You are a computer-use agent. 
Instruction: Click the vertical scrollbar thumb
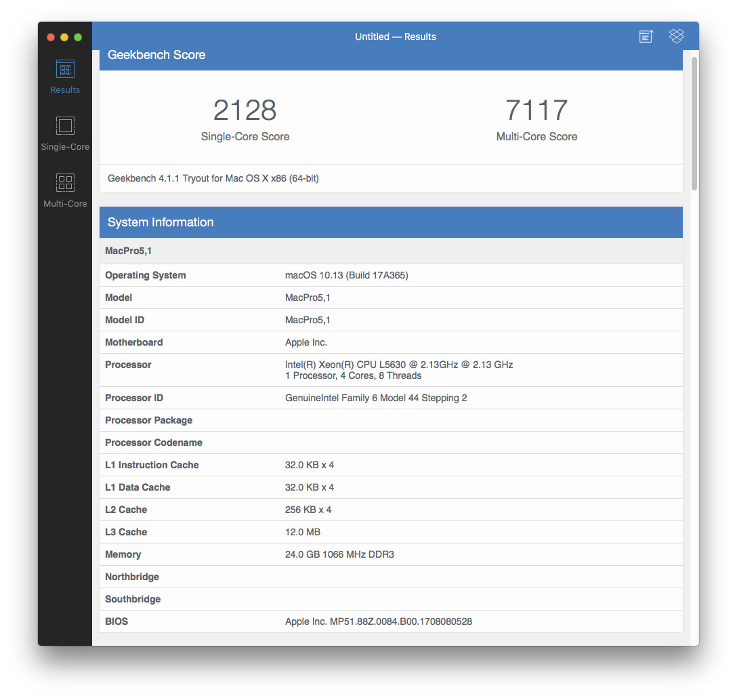(x=694, y=123)
